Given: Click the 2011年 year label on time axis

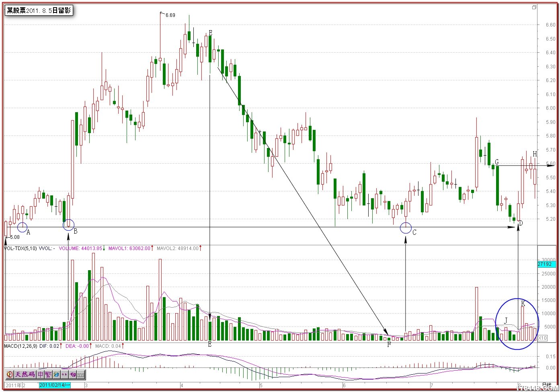Looking at the screenshot, I should (x=14, y=385).
